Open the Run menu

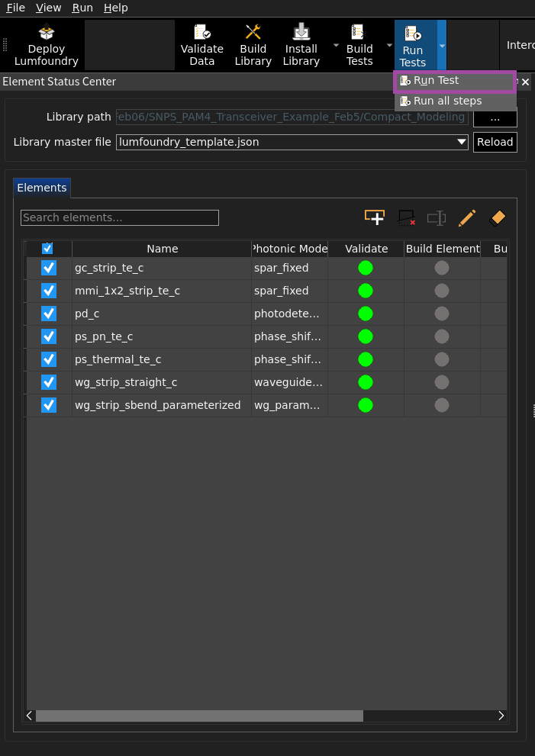(x=82, y=8)
